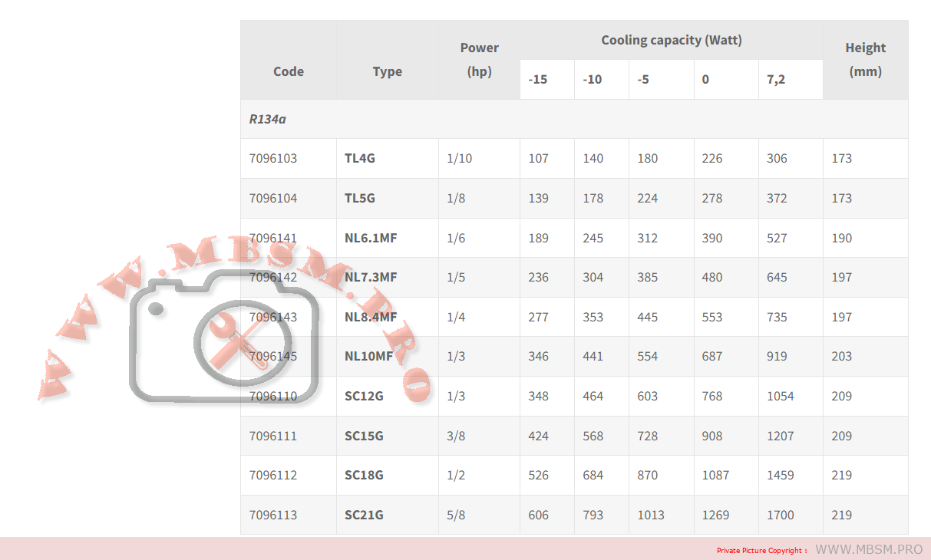Image resolution: width=931 pixels, height=560 pixels.
Task: Select code 7096104 in the table
Action: [x=273, y=198]
